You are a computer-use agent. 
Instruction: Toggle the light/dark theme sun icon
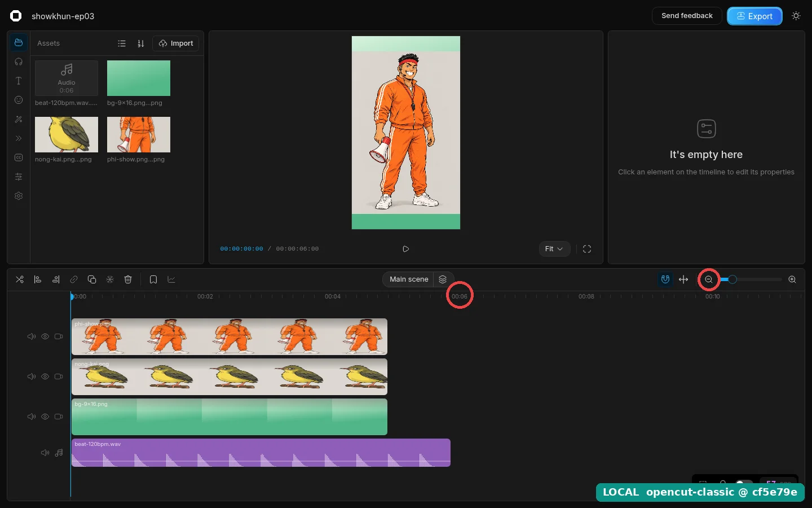(796, 16)
